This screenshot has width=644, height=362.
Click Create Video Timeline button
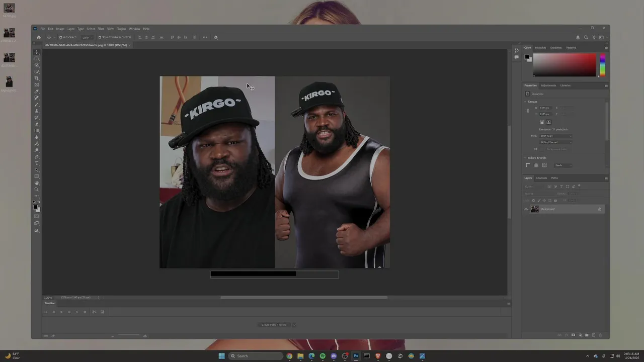pos(274,325)
